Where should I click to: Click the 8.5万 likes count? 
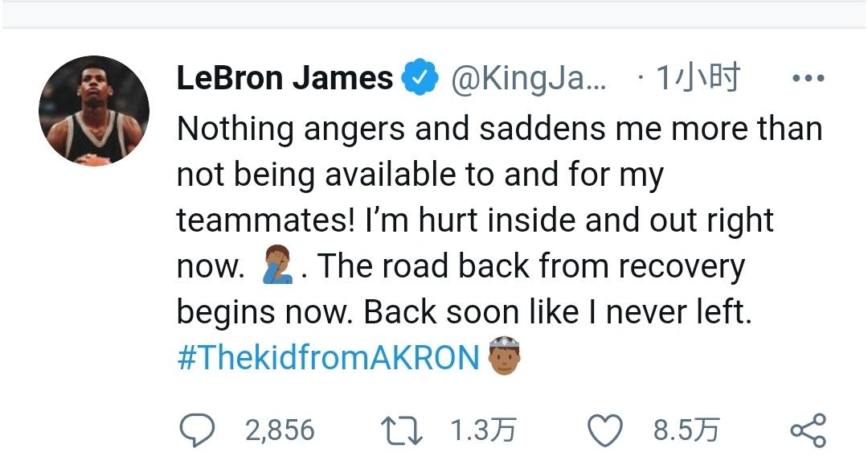tap(686, 430)
